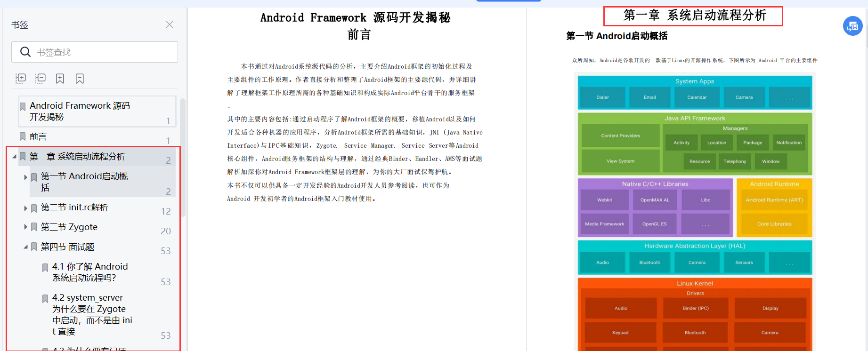Click the Dialer box in diagram
868x351 pixels.
[x=602, y=97]
